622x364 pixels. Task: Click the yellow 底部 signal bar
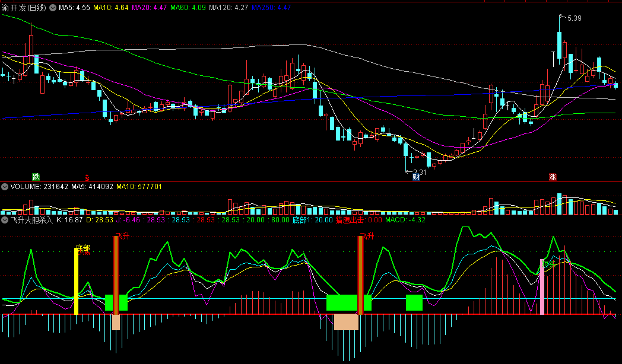tap(76, 281)
